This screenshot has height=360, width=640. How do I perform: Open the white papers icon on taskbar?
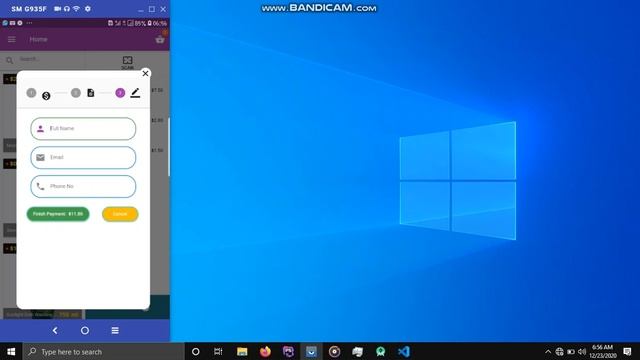click(x=358, y=351)
